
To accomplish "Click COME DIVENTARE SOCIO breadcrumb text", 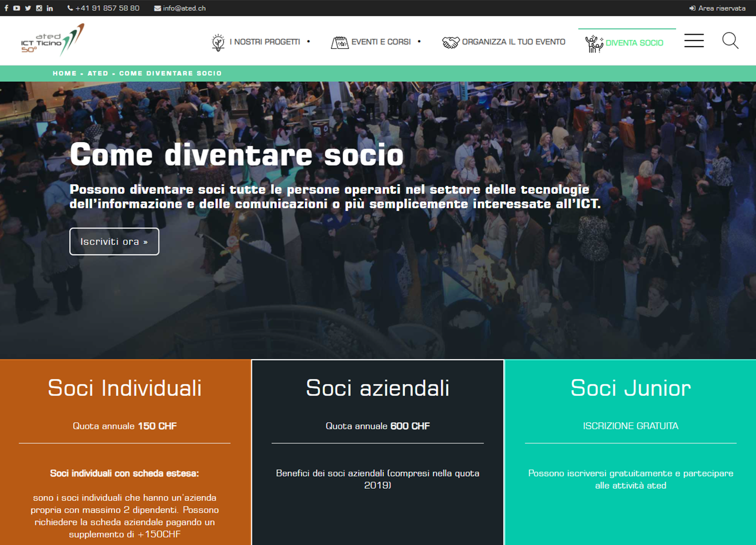I will [x=171, y=74].
